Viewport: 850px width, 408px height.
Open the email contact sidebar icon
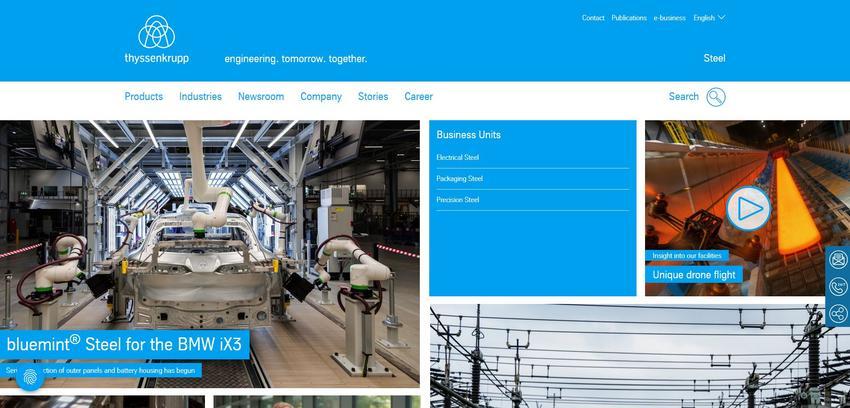point(838,260)
